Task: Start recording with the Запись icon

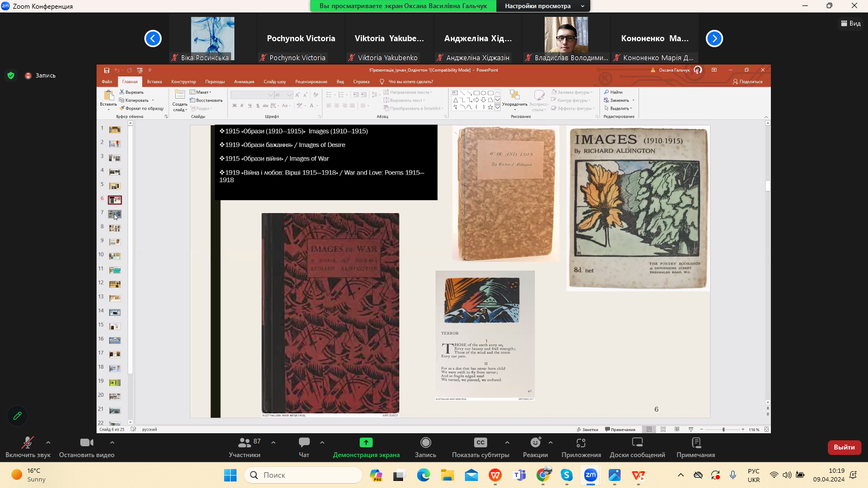Action: tap(425, 443)
